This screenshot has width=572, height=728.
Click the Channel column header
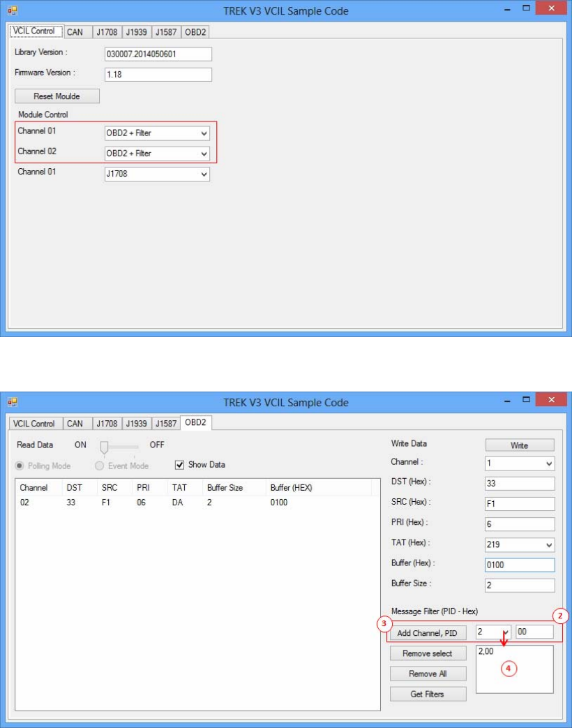39,487
